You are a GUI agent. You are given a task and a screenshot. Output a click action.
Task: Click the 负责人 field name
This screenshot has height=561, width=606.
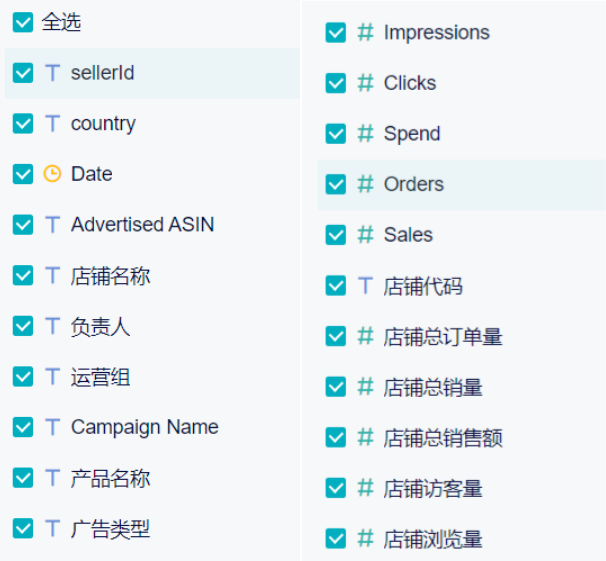click(x=100, y=326)
